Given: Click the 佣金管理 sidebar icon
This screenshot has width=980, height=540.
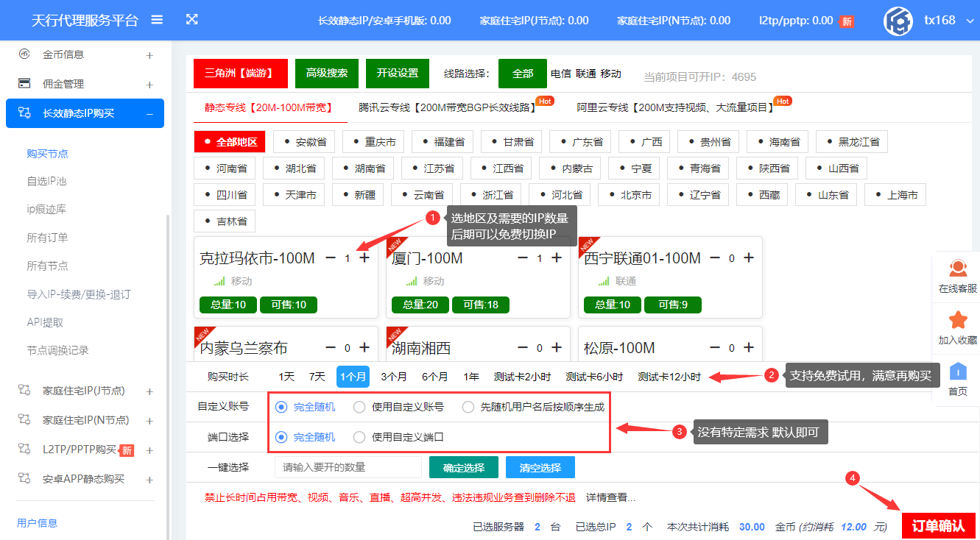Looking at the screenshot, I should coord(24,82).
